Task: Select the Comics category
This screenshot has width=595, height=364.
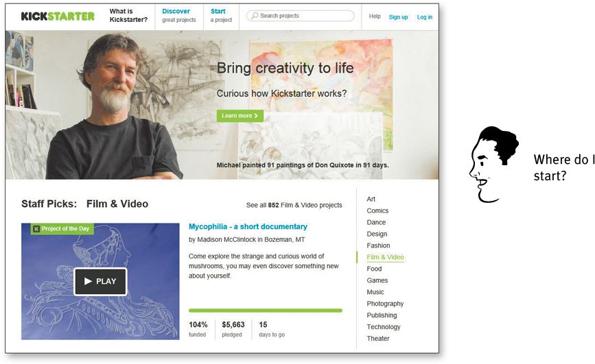Action: pos(377,211)
